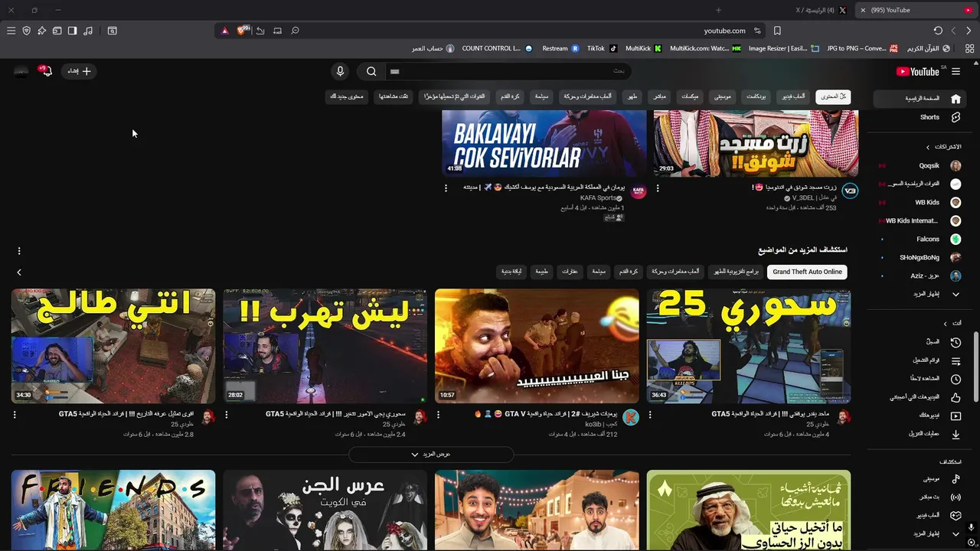Open the Qoqsik subscription channel
The height and width of the screenshot is (551, 980).
point(919,165)
